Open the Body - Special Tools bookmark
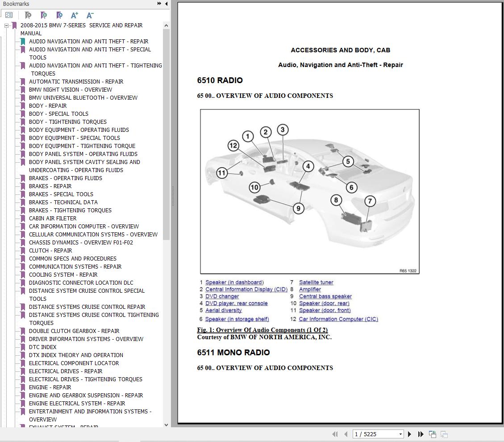The image size is (504, 442). pyautogui.click(x=58, y=114)
